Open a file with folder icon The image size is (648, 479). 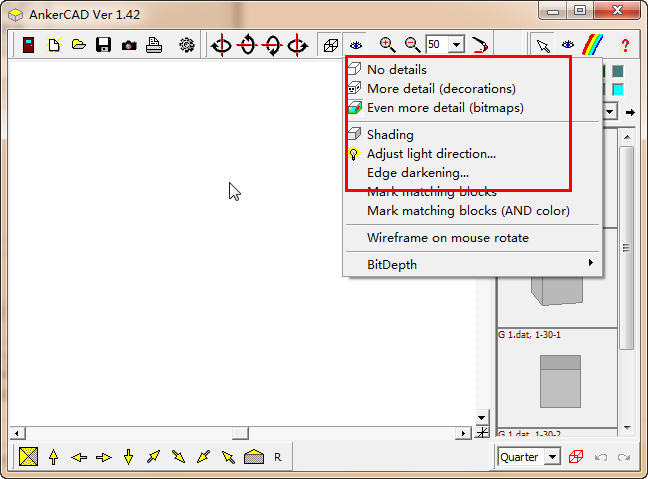79,45
